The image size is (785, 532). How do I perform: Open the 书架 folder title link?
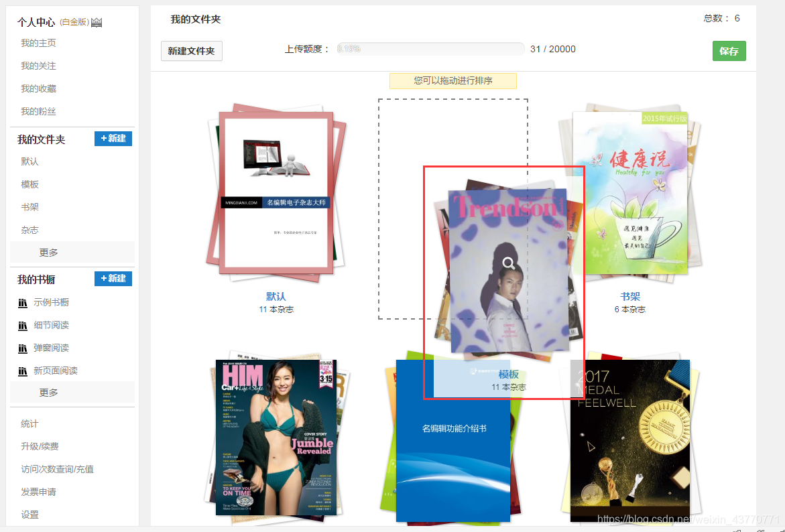coord(630,296)
